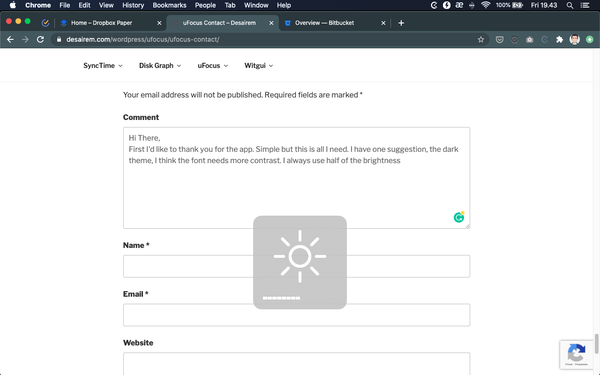
Task: Click inside the Comment text area
Action: click(x=297, y=178)
